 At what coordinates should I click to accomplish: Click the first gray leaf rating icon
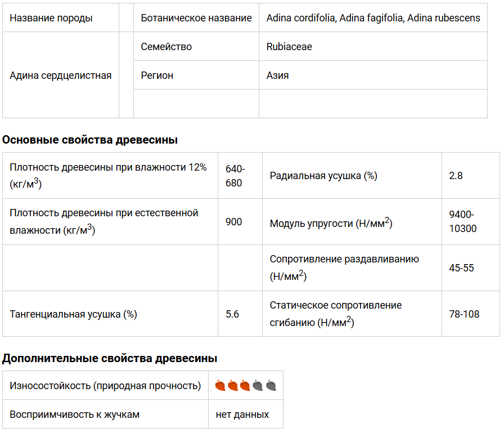[258, 386]
